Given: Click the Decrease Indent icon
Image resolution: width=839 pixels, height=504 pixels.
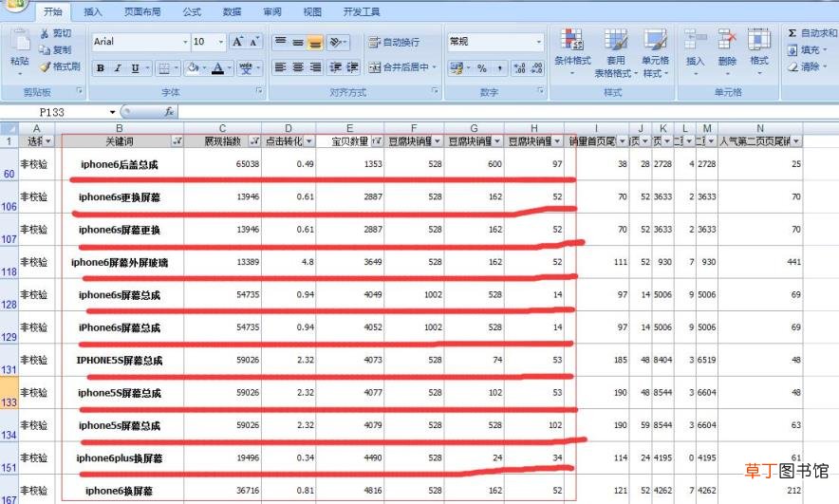Looking at the screenshot, I should [x=335, y=67].
